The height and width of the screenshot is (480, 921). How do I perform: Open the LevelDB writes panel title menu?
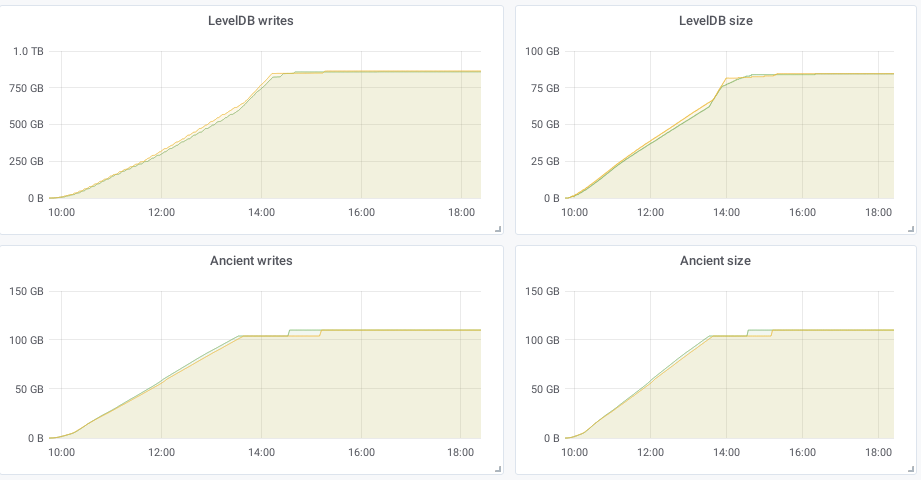coord(251,21)
